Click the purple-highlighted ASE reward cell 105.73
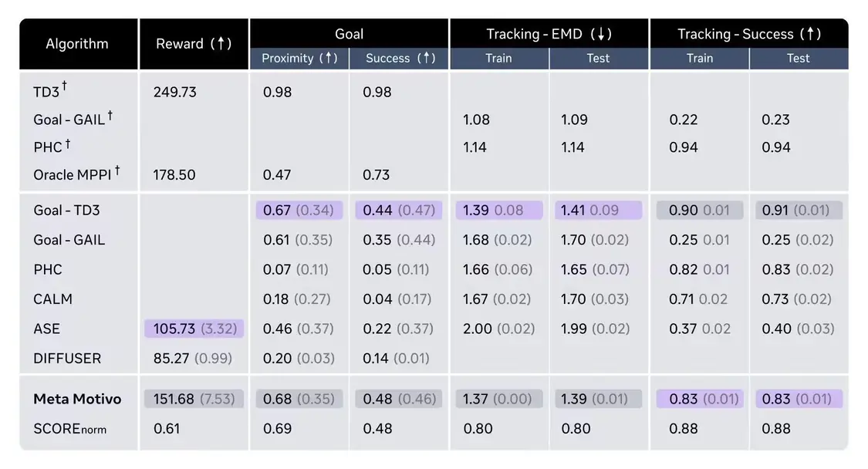This screenshot has height=469, width=868. (x=194, y=329)
